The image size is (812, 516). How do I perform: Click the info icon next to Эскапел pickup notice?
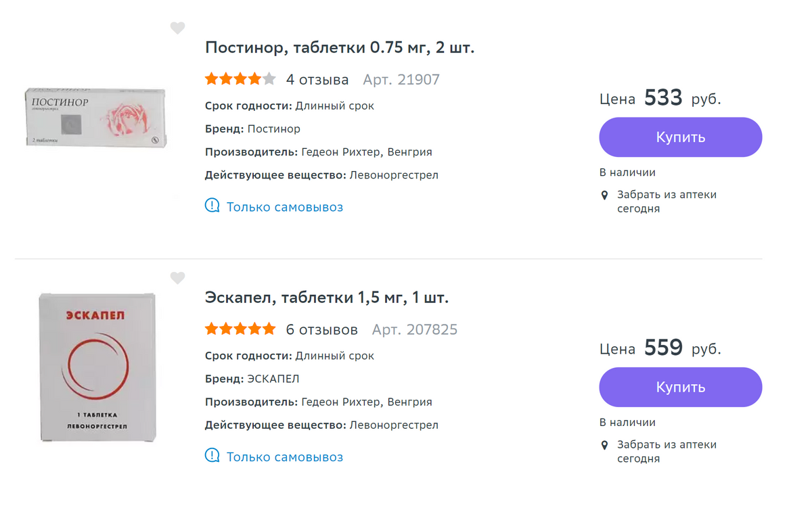tap(212, 456)
